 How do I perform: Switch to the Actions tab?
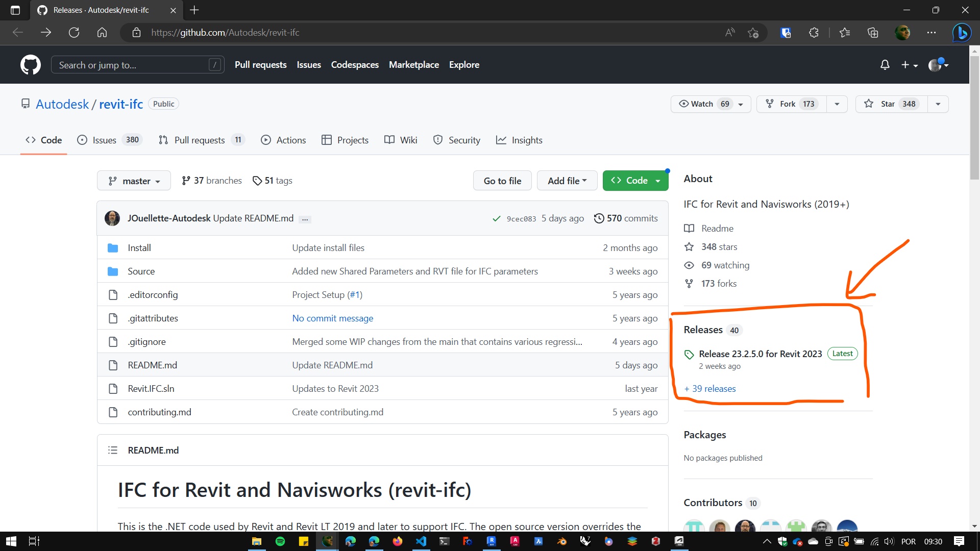pyautogui.click(x=283, y=140)
